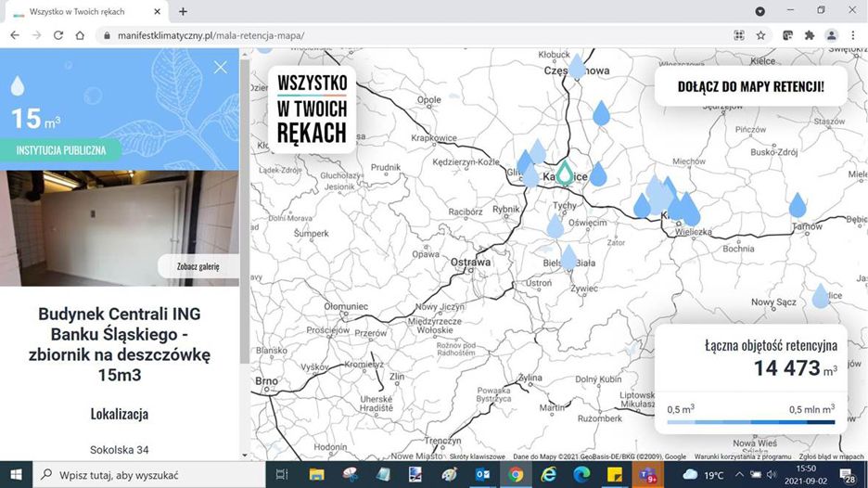Open the tab search dropdown arrow
868x488 pixels.
click(760, 11)
